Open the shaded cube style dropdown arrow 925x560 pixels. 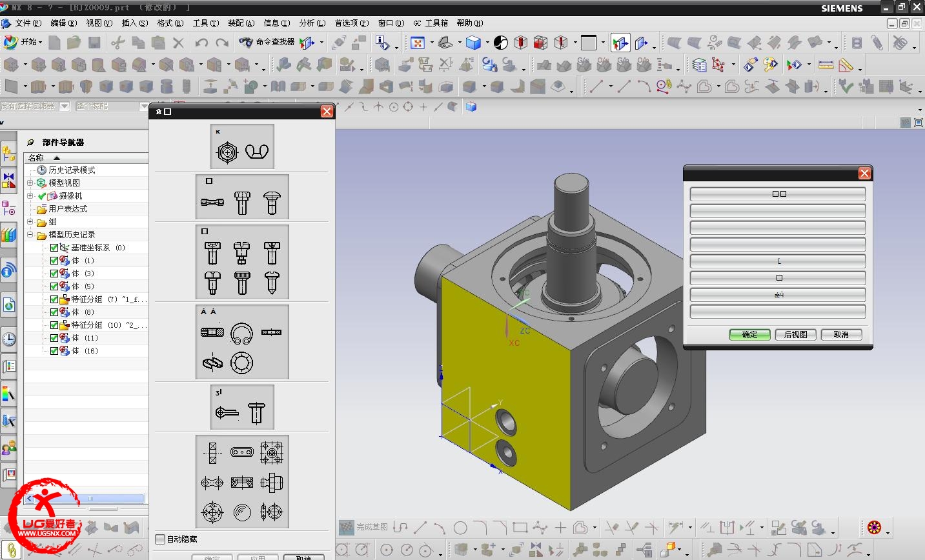pos(487,43)
